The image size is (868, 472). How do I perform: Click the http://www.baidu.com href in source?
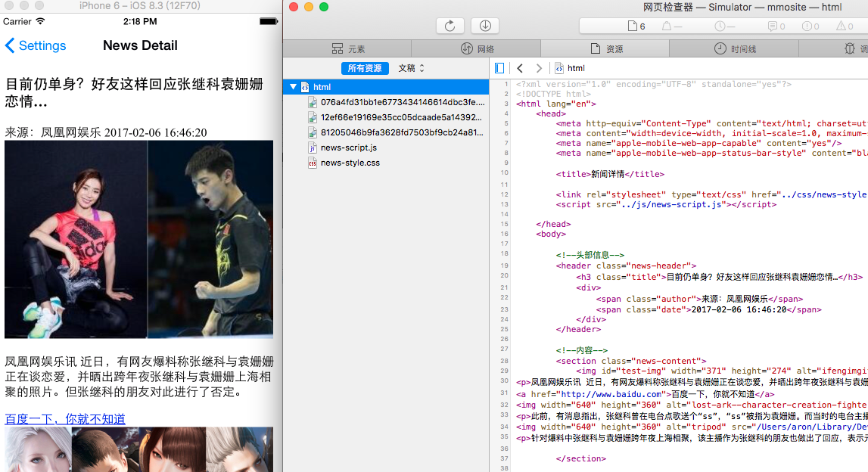click(x=611, y=394)
